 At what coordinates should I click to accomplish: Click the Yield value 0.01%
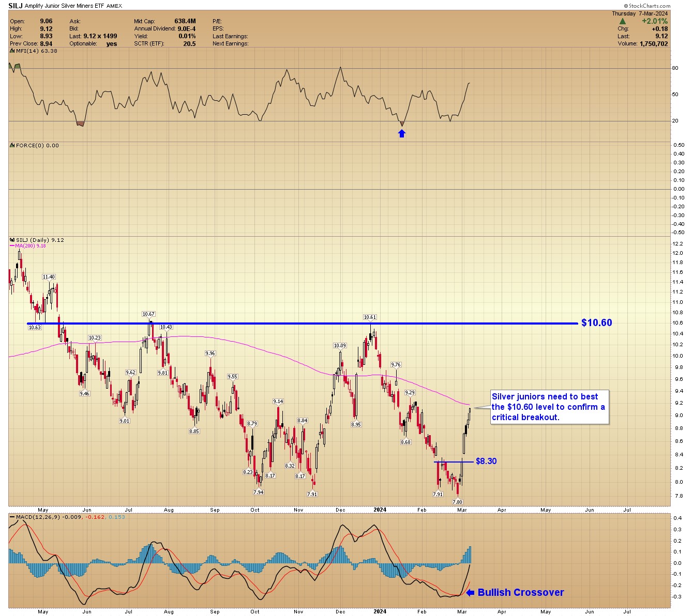coord(187,36)
